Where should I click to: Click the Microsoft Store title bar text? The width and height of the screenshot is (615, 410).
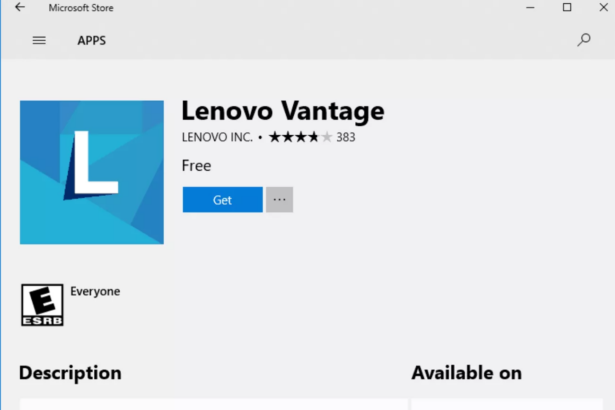81,8
